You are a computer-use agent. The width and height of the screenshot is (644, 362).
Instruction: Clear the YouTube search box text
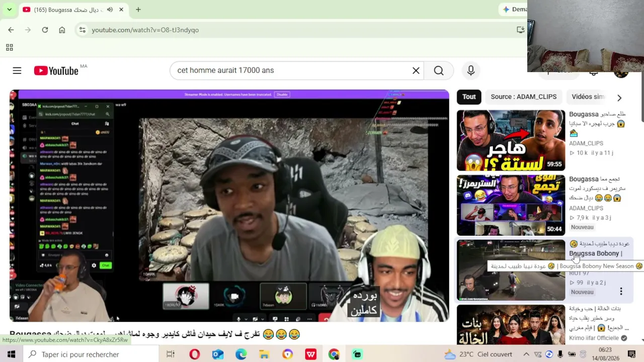click(x=416, y=71)
